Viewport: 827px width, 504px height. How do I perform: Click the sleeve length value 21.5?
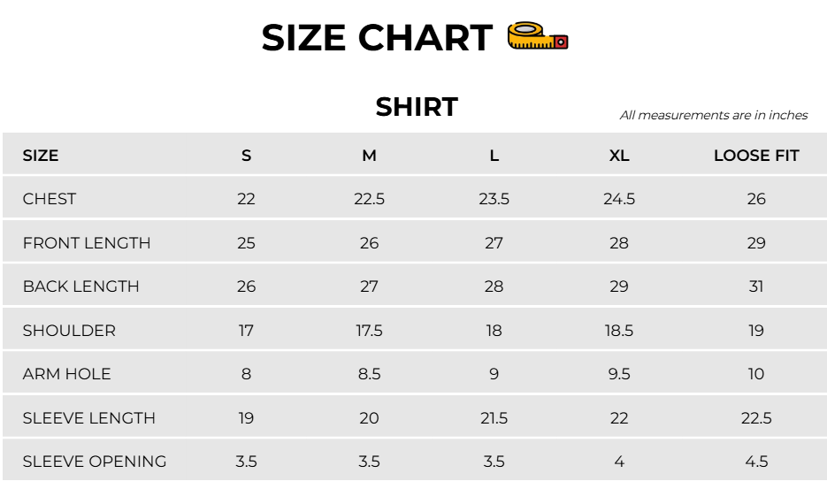coord(494,418)
